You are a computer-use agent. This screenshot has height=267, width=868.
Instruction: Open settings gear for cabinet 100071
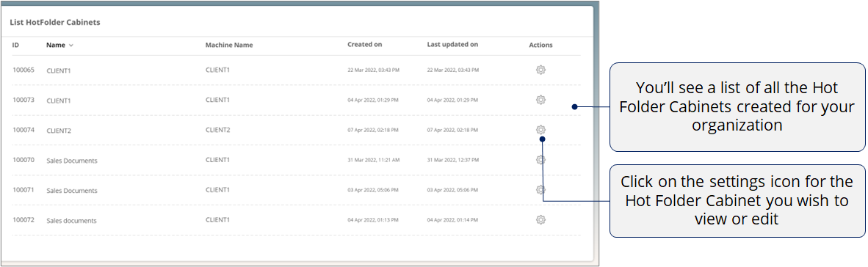click(x=540, y=189)
